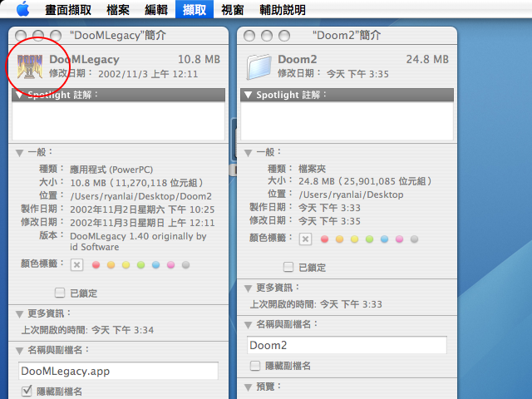This screenshot has height=399, width=532.
Task: Check 隱藏副檔名 in Doom2 window
Action: [x=255, y=366]
